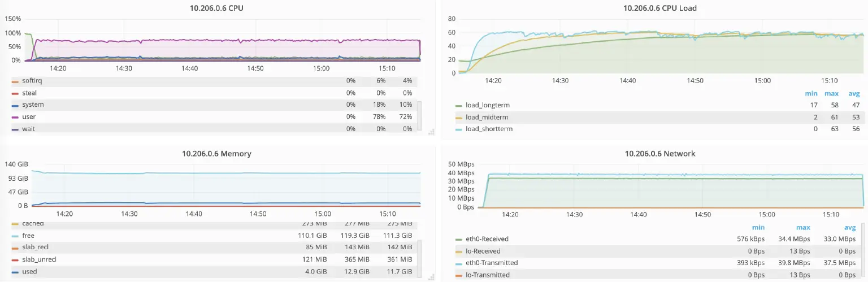
Task: Click the steal series color swatch
Action: pyautogui.click(x=15, y=93)
